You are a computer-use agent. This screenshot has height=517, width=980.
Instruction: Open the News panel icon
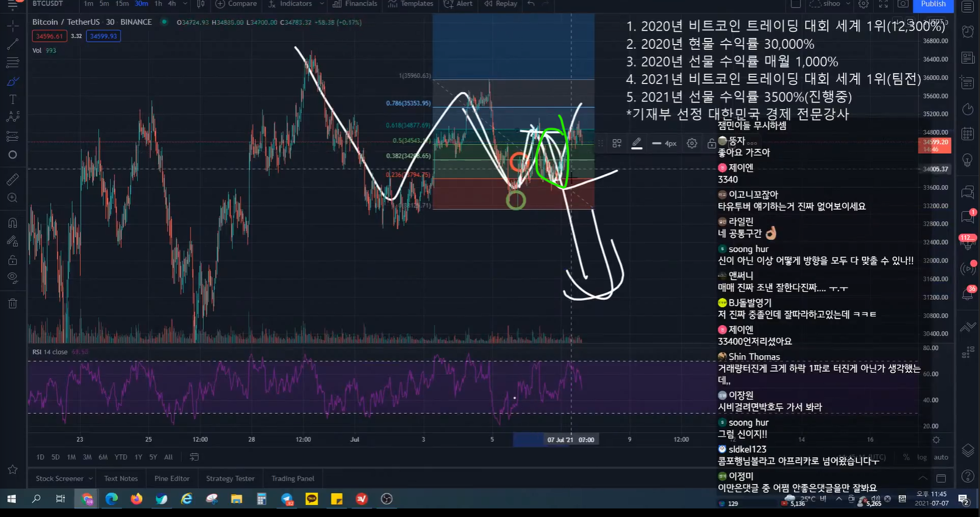click(968, 58)
